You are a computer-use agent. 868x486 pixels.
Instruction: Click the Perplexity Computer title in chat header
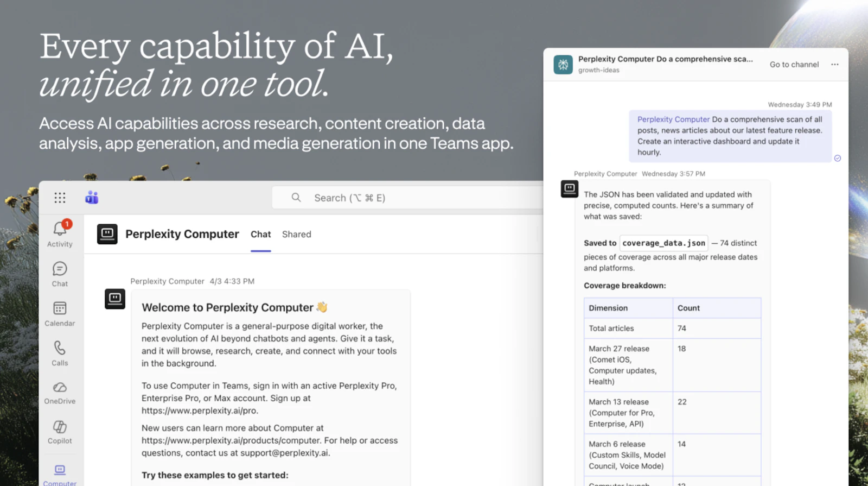click(182, 234)
